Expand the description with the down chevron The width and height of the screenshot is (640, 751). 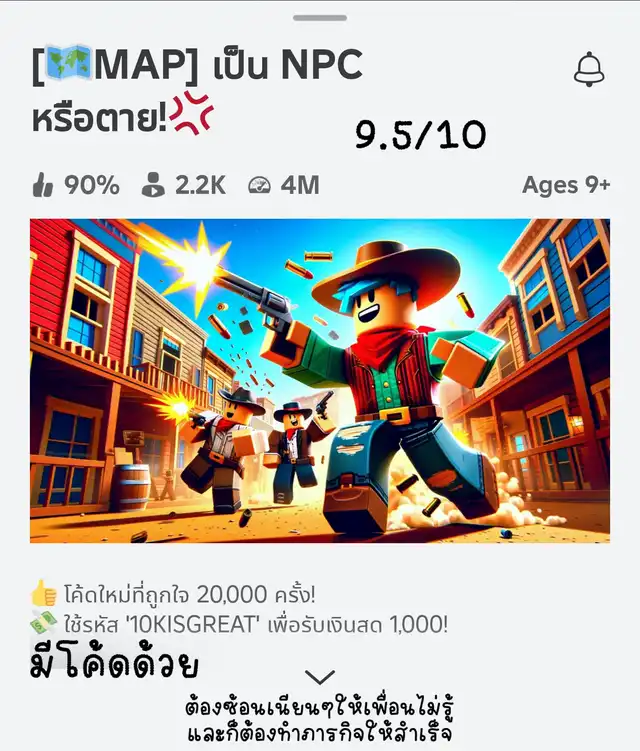click(320, 677)
